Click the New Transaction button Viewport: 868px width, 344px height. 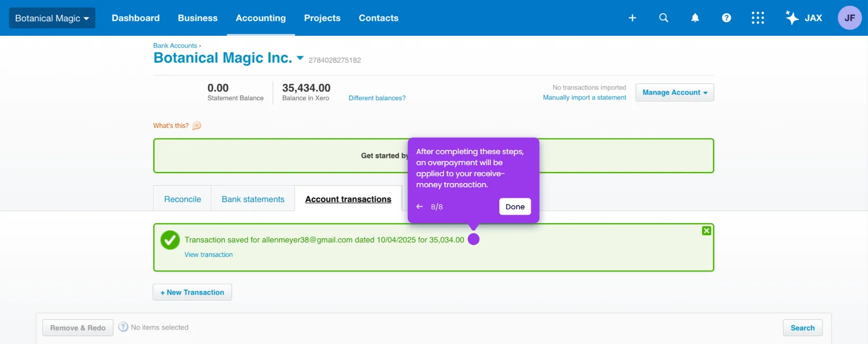(x=192, y=292)
